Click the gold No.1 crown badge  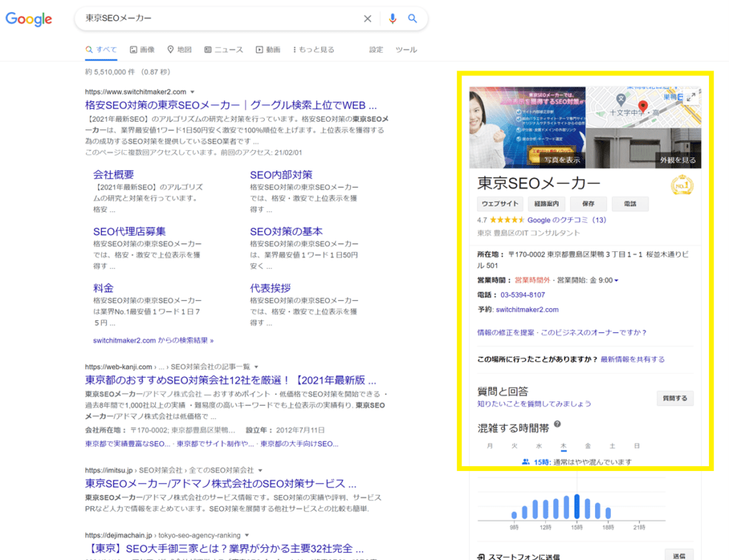(x=682, y=185)
